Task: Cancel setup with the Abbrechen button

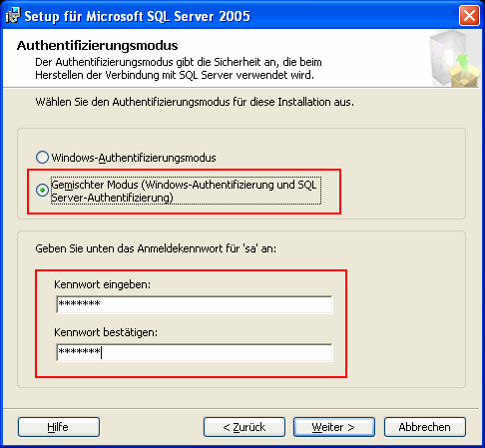Action: click(x=425, y=427)
